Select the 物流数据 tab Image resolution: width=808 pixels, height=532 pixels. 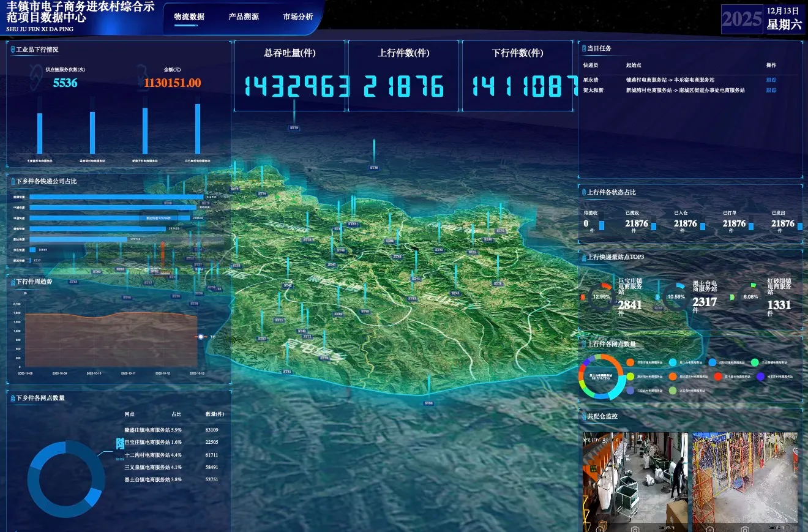pyautogui.click(x=189, y=17)
